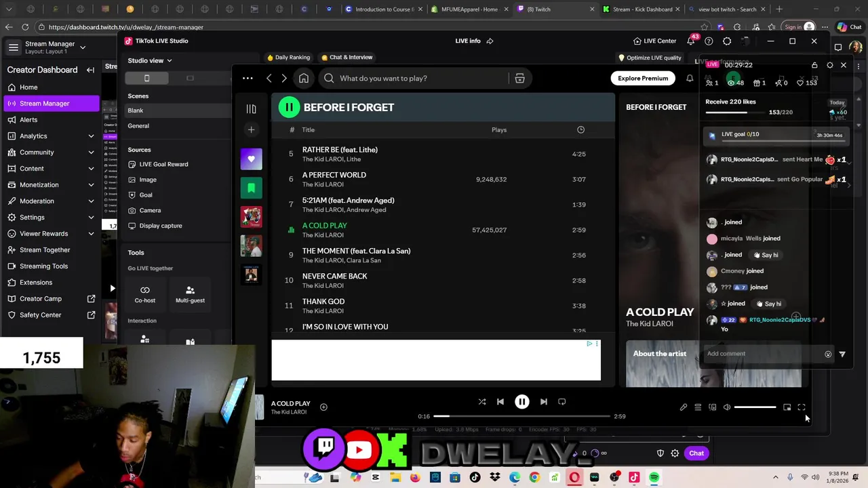868x488 pixels.
Task: Go forward in Spotify navigation
Action: coord(284,78)
